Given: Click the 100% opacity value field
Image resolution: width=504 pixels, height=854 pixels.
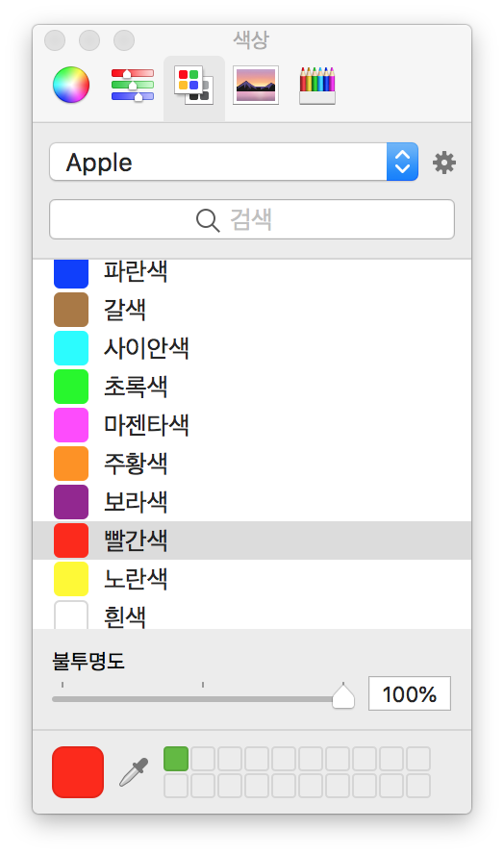Looking at the screenshot, I should tap(410, 693).
